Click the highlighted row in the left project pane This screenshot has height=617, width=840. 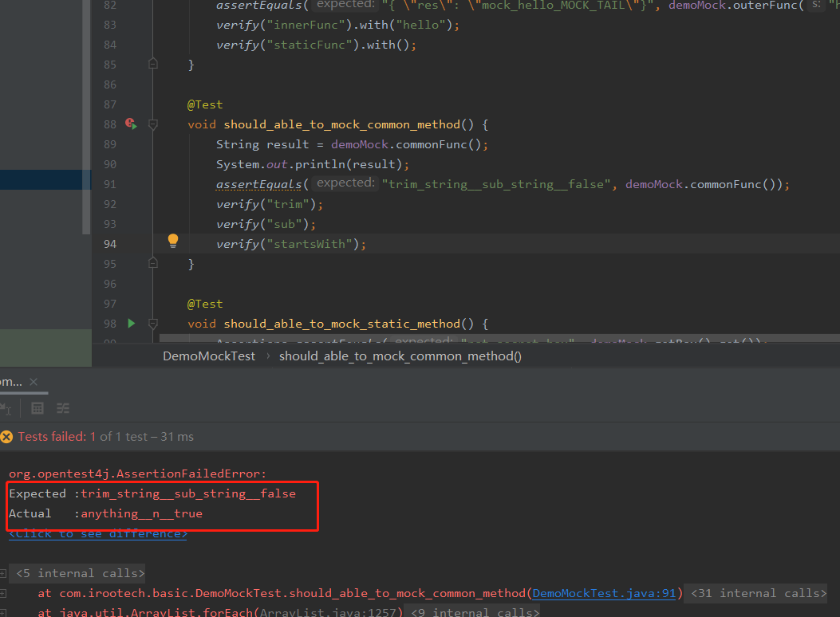pyautogui.click(x=45, y=180)
